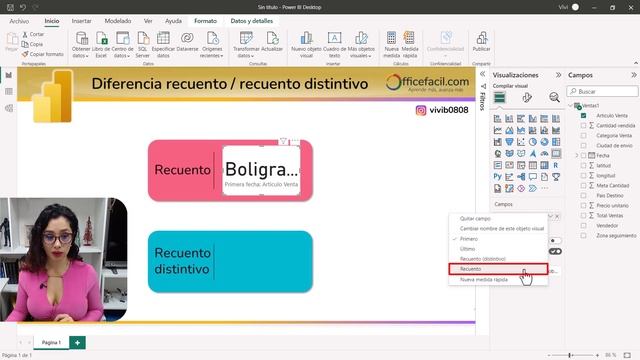The height and width of the screenshot is (360, 640).
Task: Check the Zona seguimiento field
Action: [x=583, y=236]
